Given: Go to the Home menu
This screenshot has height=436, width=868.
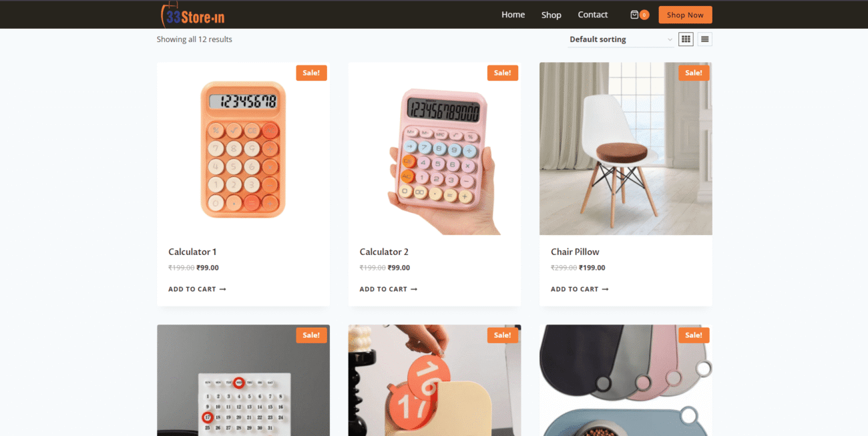Looking at the screenshot, I should 513,15.
